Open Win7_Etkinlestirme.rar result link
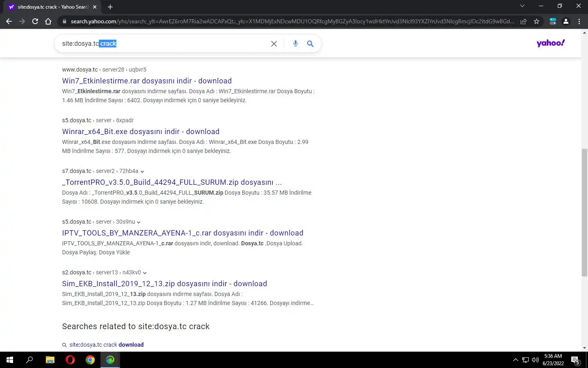 coord(147,81)
